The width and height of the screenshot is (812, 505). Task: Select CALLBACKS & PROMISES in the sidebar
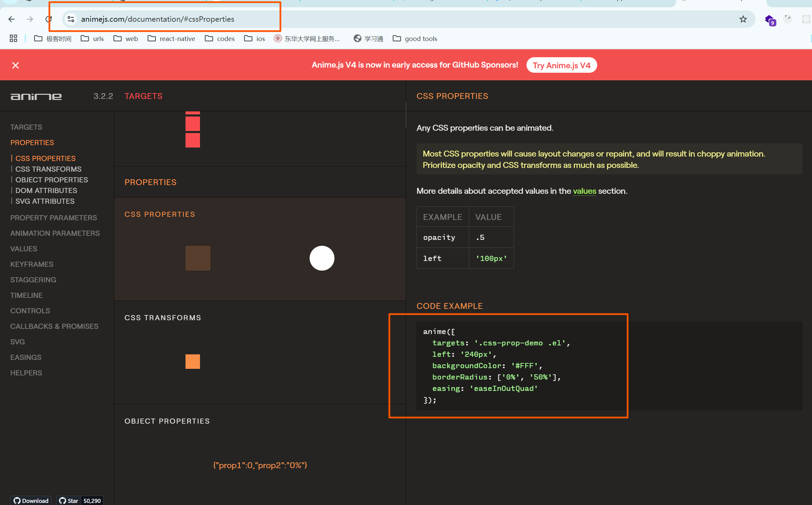coord(54,326)
